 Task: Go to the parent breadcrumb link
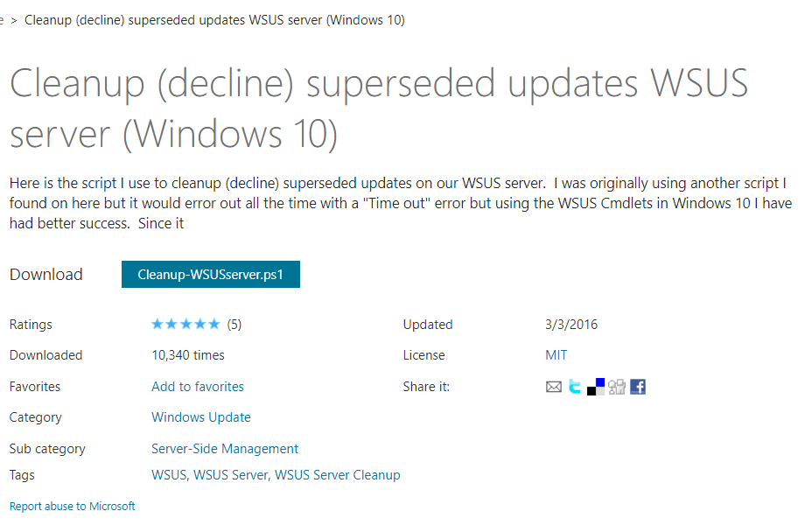click(2, 20)
